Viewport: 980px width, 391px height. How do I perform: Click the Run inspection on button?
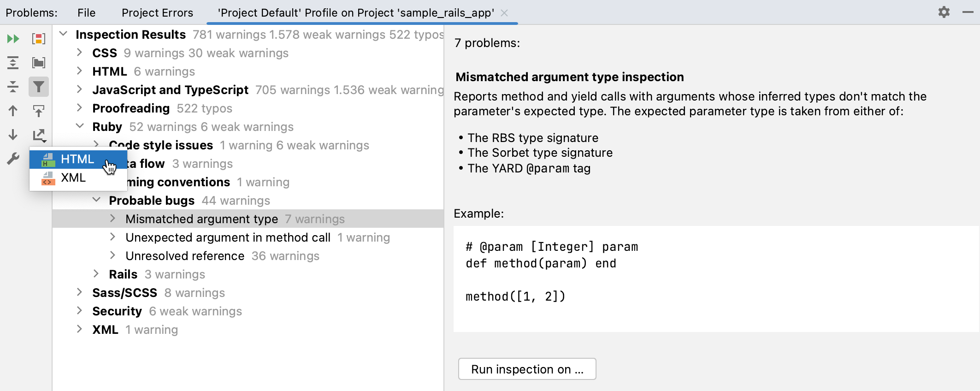coord(527,369)
